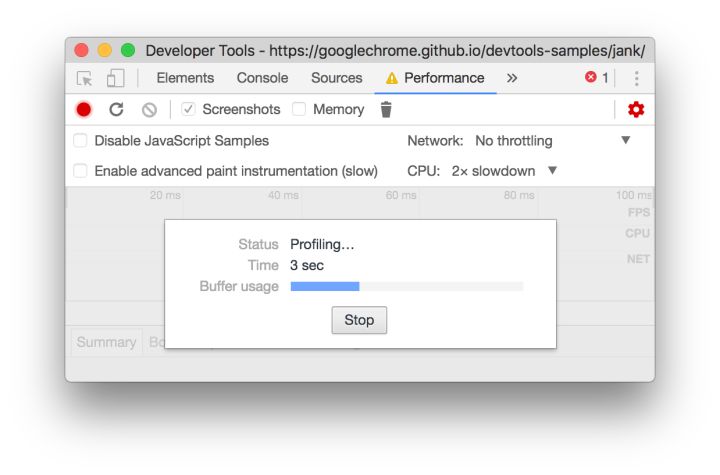Click the trash can collect garbage icon
720x475 pixels.
pos(386,109)
